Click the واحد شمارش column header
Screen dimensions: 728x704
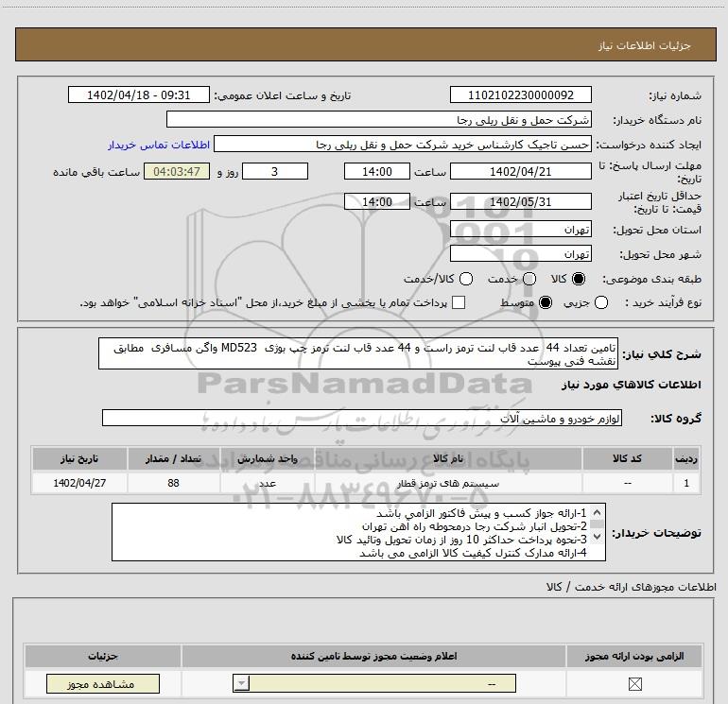[x=268, y=458]
